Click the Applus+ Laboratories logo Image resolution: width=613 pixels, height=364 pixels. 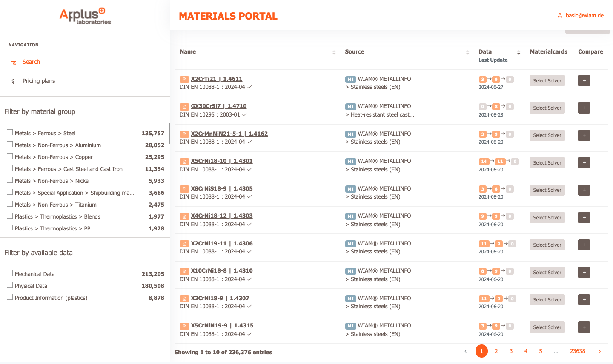coord(85,16)
